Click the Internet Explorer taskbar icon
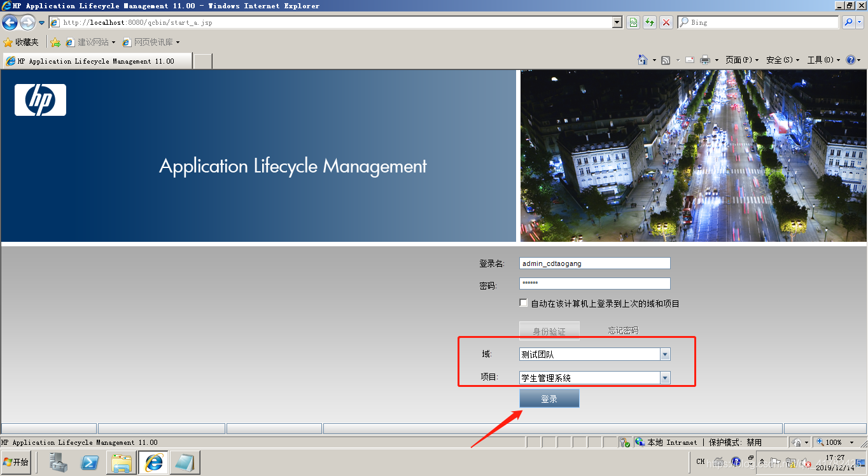Viewport: 868px width, 476px height. [x=153, y=462]
